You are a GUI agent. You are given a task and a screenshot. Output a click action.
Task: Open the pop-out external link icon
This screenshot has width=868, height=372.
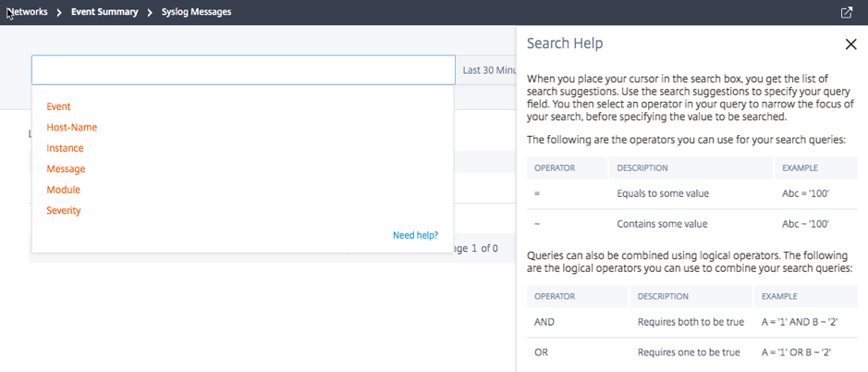[846, 12]
